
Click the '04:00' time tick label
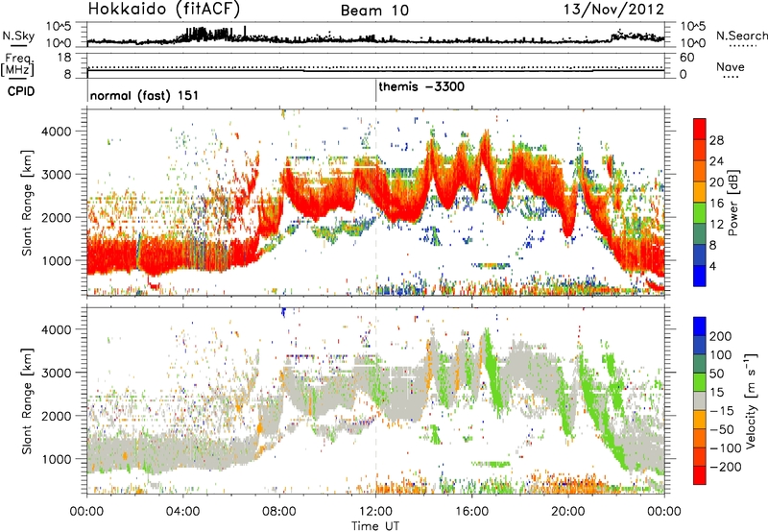pos(183,512)
